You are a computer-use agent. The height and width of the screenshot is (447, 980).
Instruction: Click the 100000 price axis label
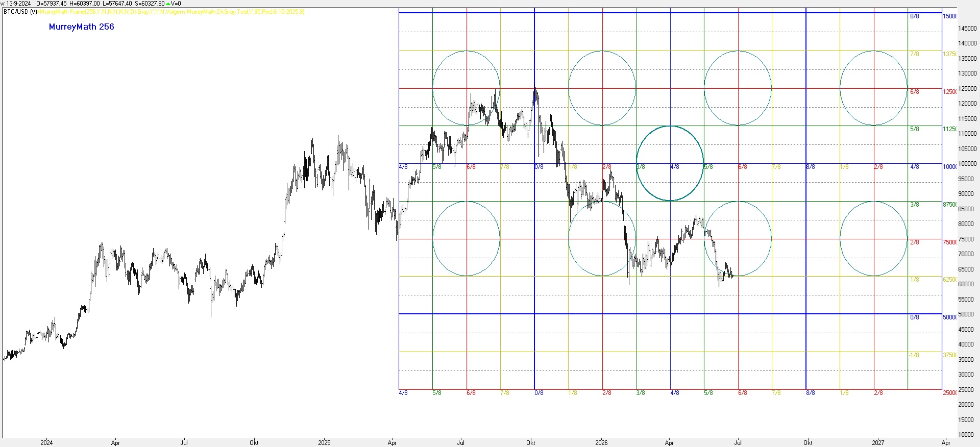(x=967, y=164)
